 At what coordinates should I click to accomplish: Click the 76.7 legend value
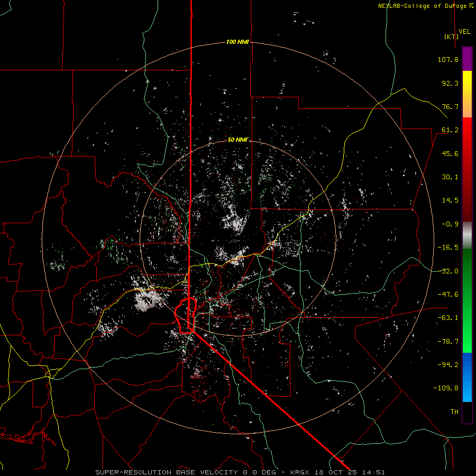(x=450, y=106)
